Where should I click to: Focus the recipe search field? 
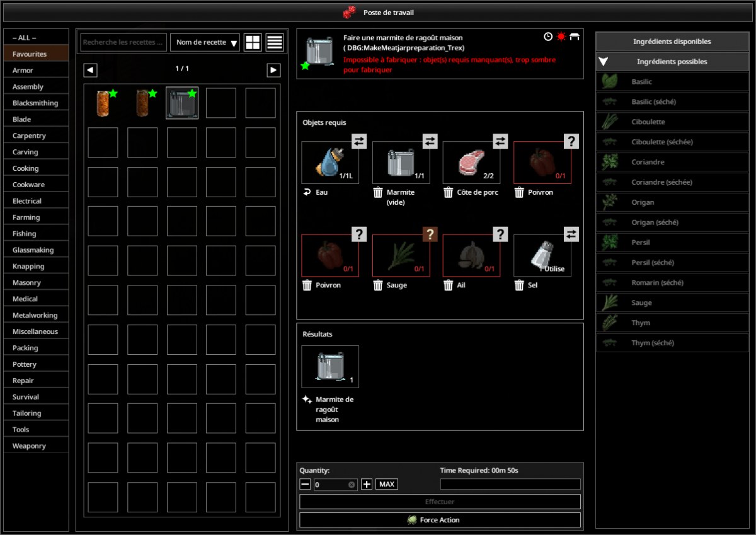pos(123,42)
